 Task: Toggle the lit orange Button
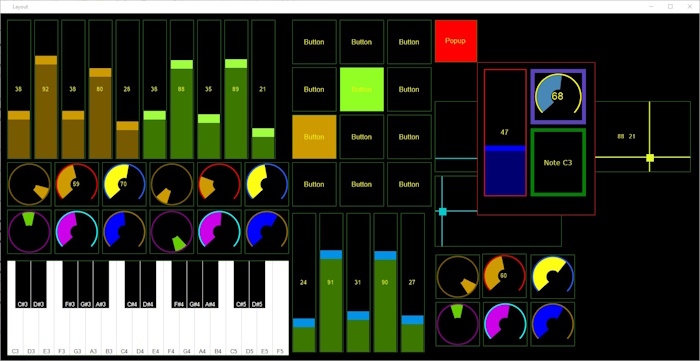(314, 137)
